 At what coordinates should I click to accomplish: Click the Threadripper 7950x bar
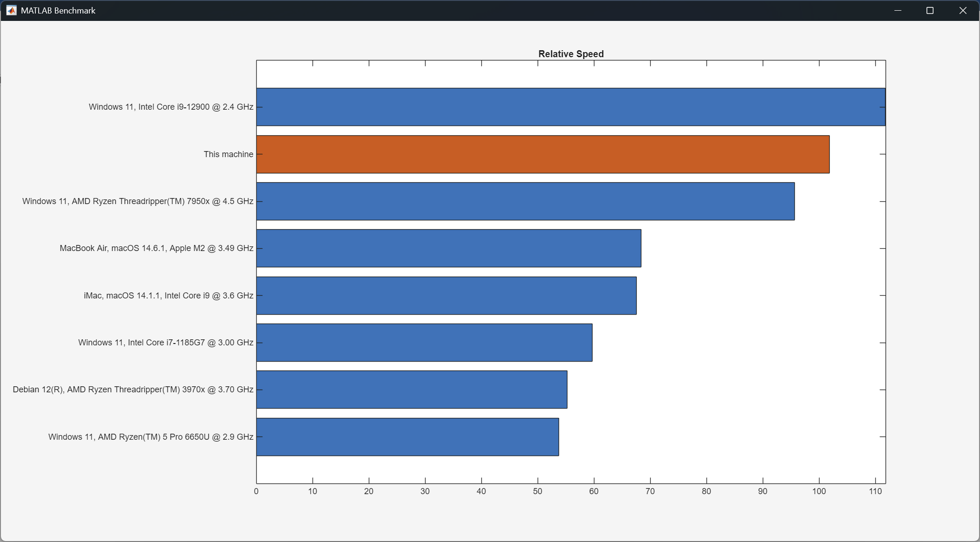pyautogui.click(x=525, y=201)
